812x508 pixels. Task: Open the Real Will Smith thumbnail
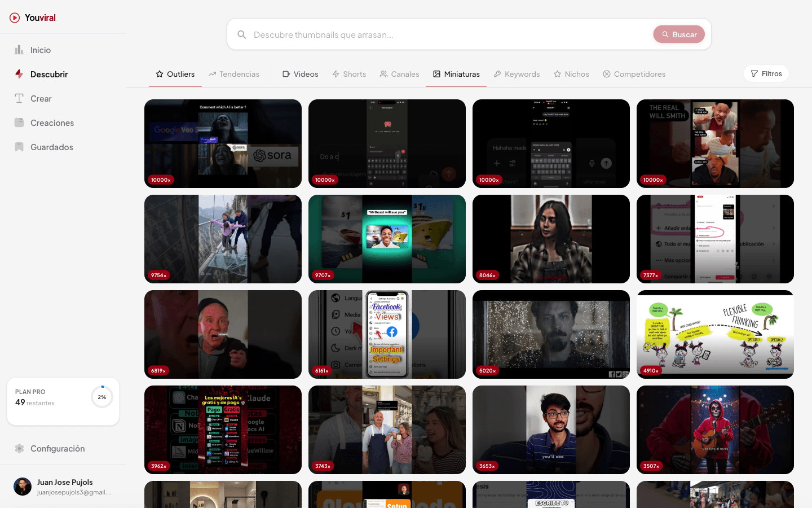pyautogui.click(x=715, y=143)
